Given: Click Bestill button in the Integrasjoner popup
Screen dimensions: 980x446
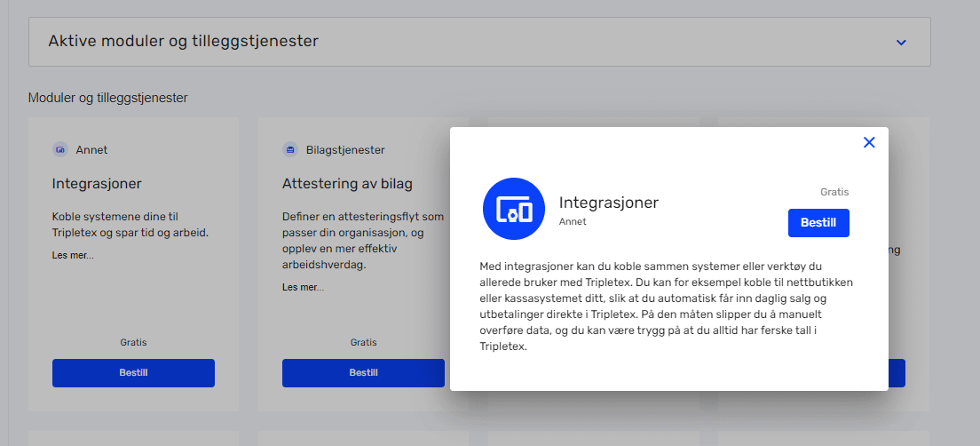Looking at the screenshot, I should [x=818, y=223].
